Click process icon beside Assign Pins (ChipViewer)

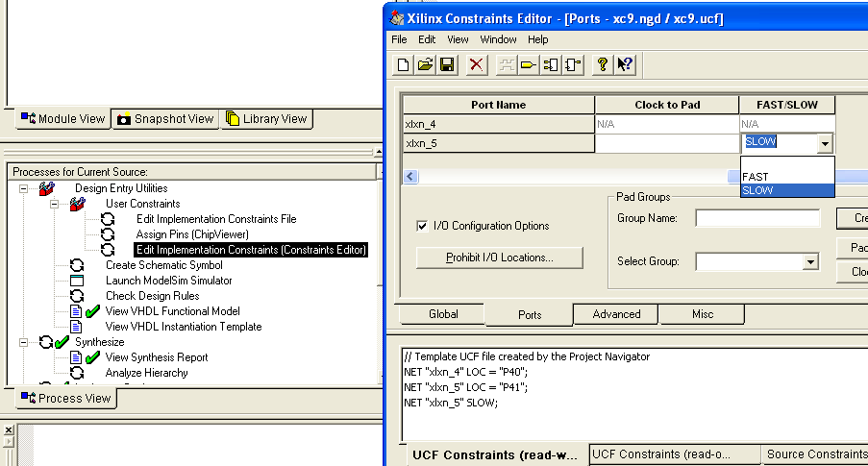[108, 234]
